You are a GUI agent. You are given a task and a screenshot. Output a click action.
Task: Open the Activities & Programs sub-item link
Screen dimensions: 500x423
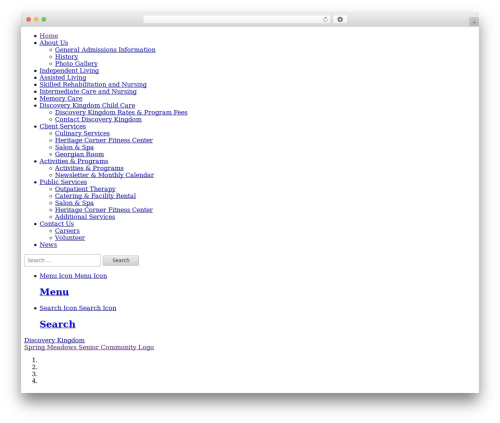coord(89,168)
